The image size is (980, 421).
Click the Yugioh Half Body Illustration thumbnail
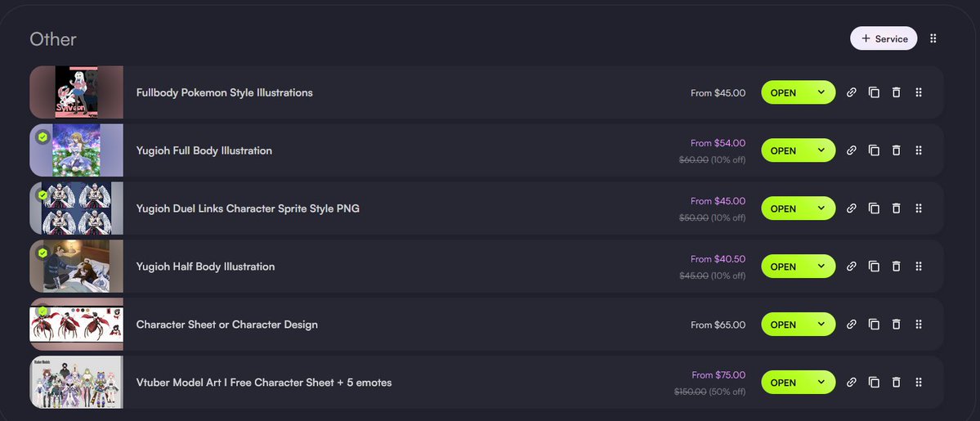pyautogui.click(x=76, y=266)
